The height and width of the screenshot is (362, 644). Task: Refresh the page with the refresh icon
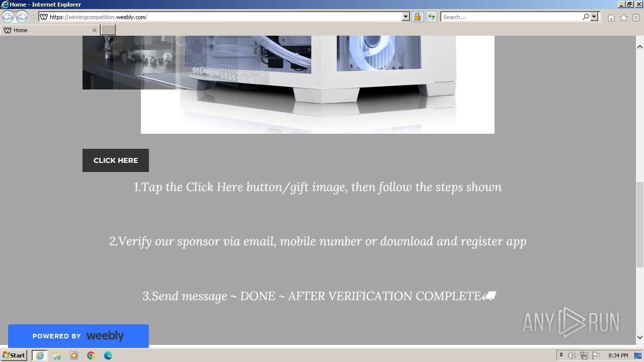[x=431, y=17]
